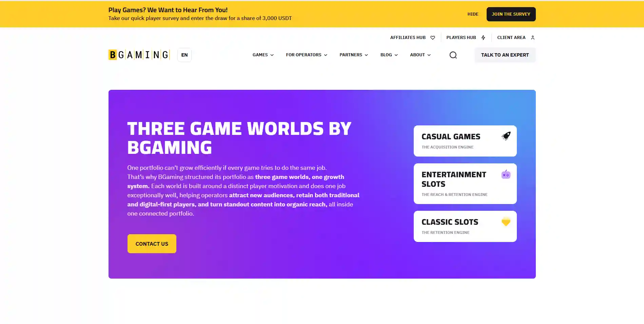Open the search magnifier icon
The image size is (644, 324).
[x=453, y=55]
